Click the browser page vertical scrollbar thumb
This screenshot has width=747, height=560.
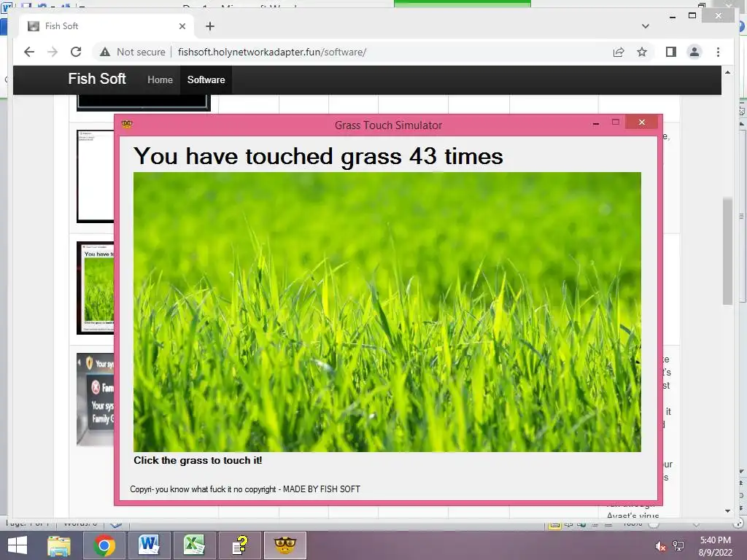(727, 251)
